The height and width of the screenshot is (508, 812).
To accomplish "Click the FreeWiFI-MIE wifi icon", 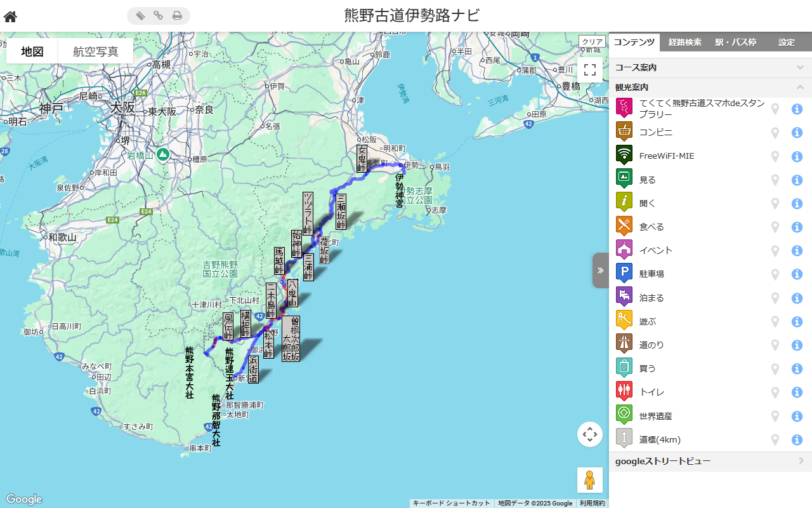I will click(624, 156).
